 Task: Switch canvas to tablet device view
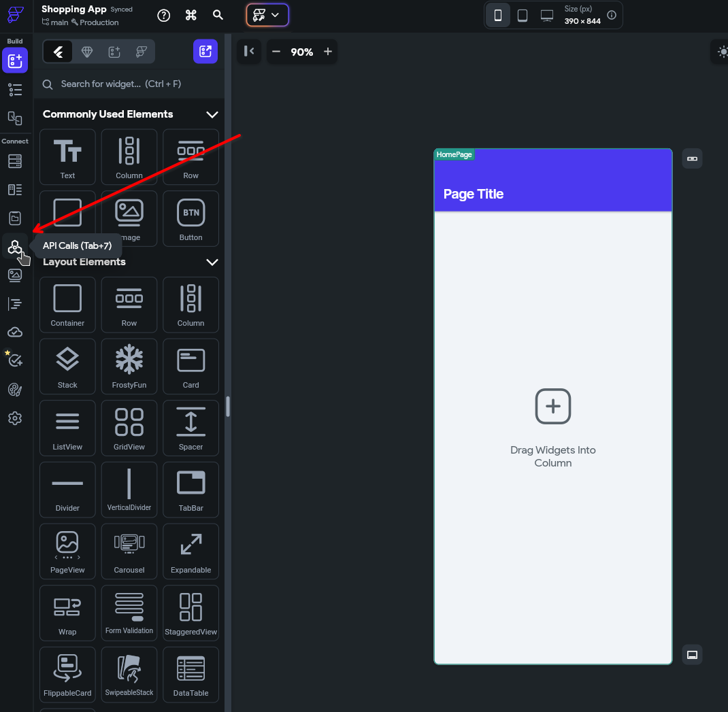point(523,16)
